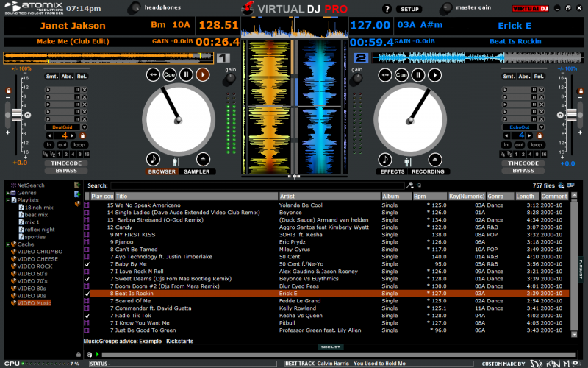Decrease deck 2 loop length with left arrow
This screenshot has height=368, width=588.
506,135
